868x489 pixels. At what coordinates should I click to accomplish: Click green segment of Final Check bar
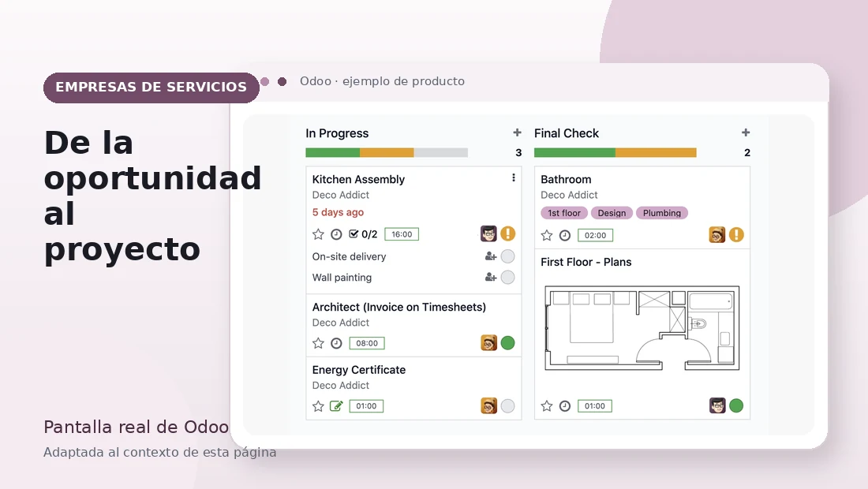pos(574,153)
